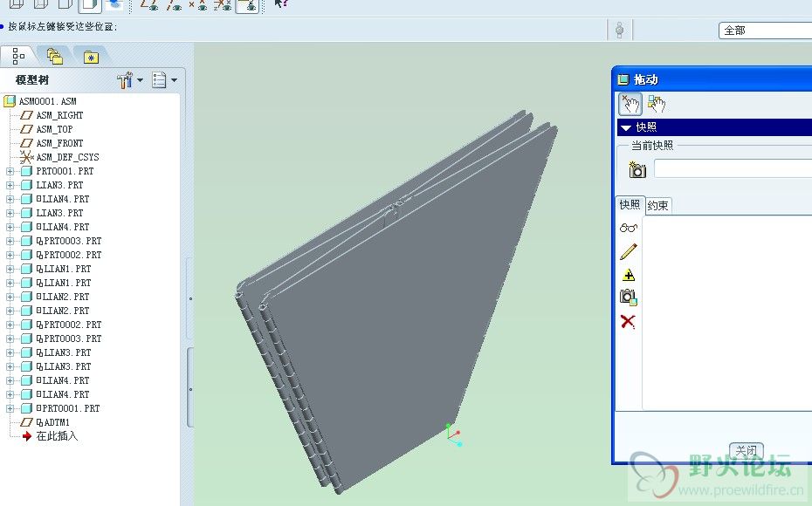Toggle the highlighted annotation display button
This screenshot has width=812, height=506.
[247, 4]
